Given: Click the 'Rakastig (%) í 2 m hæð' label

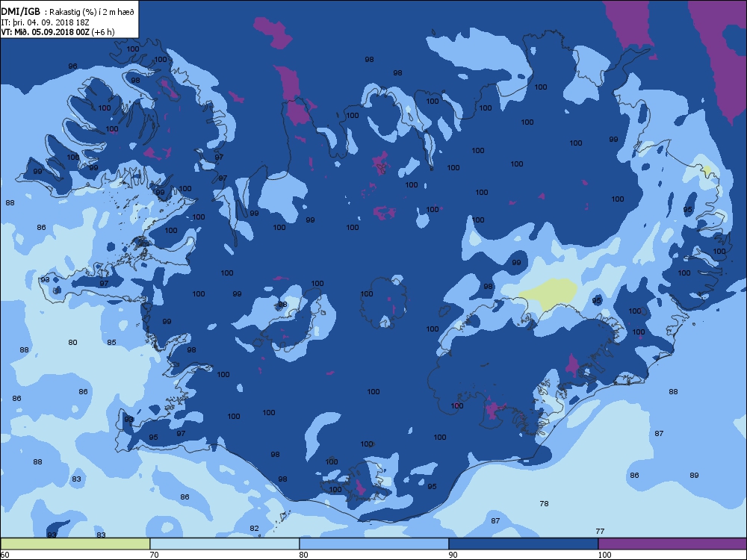Looking at the screenshot, I should point(92,13).
